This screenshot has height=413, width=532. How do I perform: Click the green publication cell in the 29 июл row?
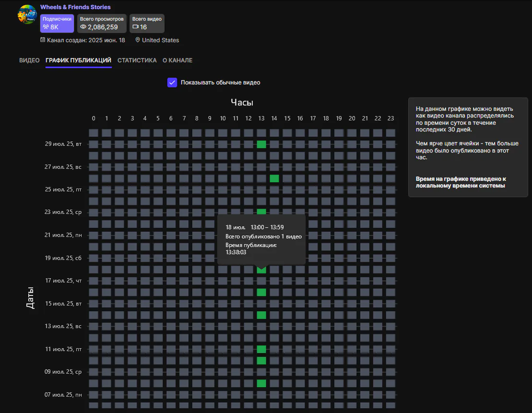tap(261, 143)
